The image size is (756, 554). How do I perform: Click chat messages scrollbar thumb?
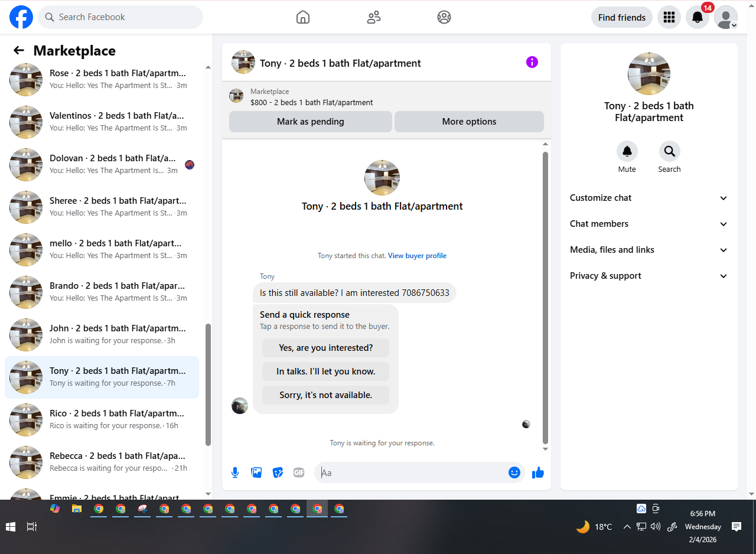pyautogui.click(x=545, y=298)
